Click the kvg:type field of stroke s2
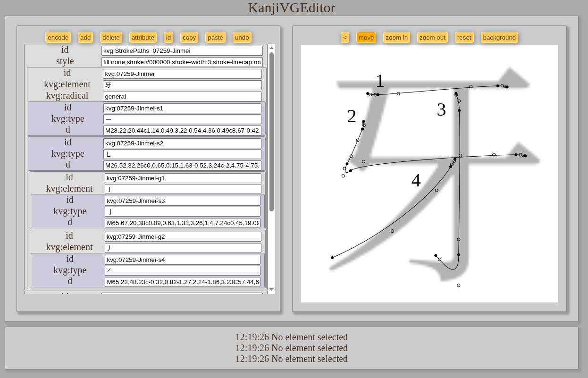Image resolution: width=588 pixels, height=378 pixels. point(182,154)
